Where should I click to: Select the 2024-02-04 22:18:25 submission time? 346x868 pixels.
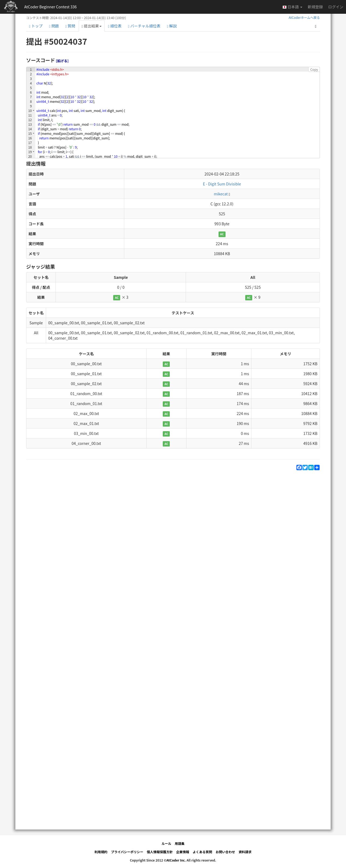222,174
